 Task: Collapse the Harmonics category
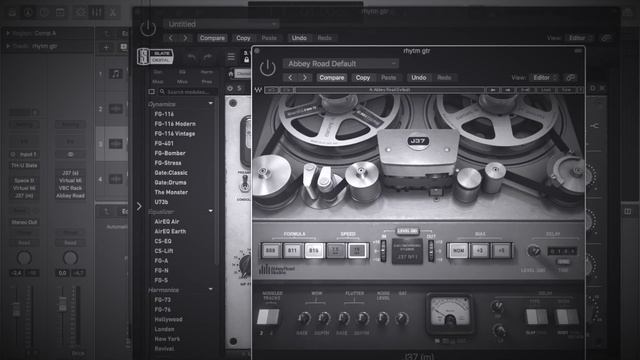211,290
